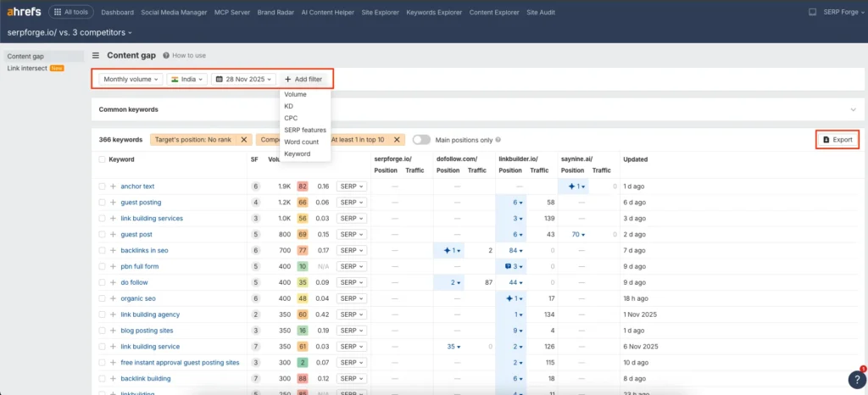
Task: Click the plus icon next to backlink building
Action: coord(113,379)
